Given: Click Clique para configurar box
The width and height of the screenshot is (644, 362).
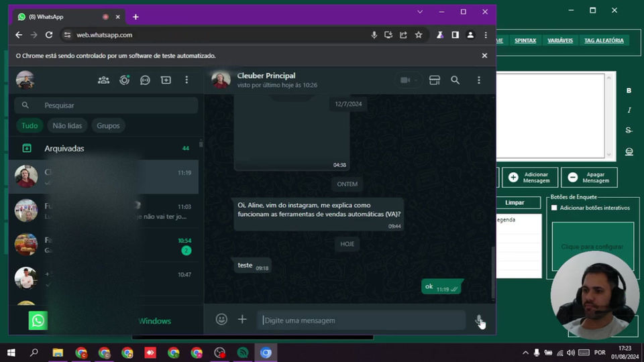Looking at the screenshot, I should pos(592,246).
